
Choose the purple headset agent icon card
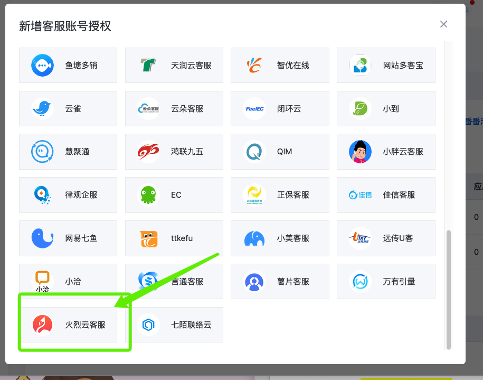(280, 281)
